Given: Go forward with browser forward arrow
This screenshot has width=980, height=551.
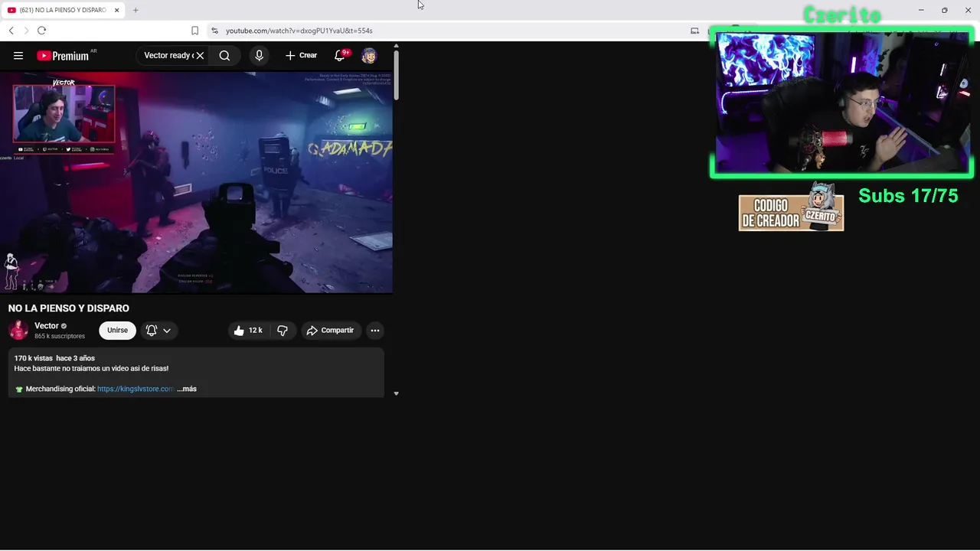Looking at the screenshot, I should coord(26,31).
